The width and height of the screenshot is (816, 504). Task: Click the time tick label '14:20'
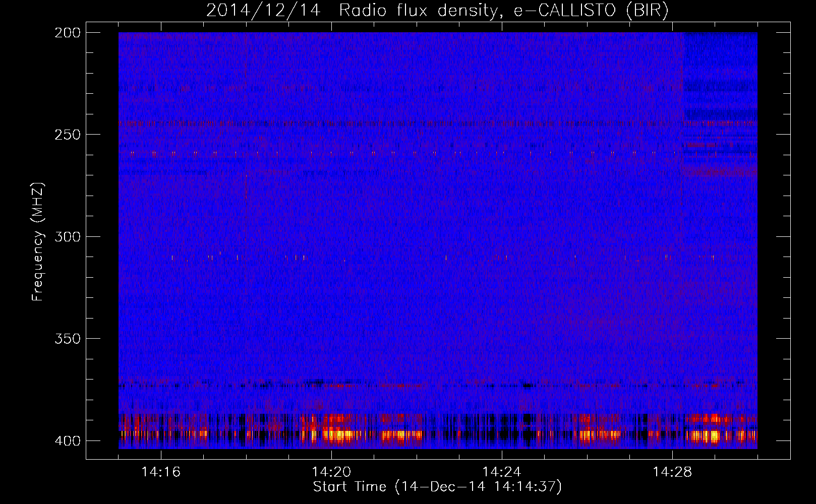tap(331, 472)
